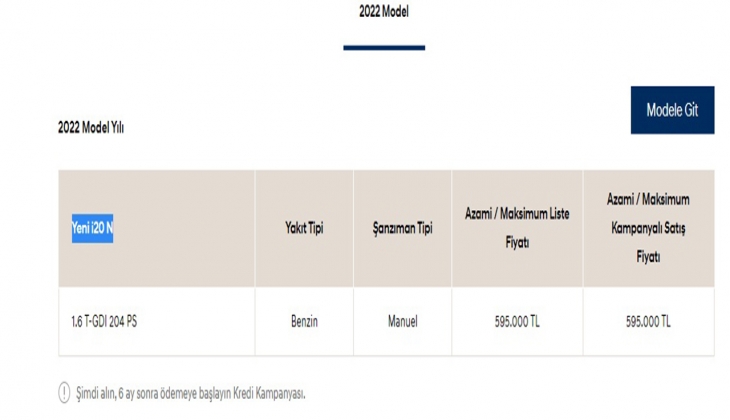The height and width of the screenshot is (420, 730).
Task: Click the 595.000 TL list price
Action: pos(517,322)
